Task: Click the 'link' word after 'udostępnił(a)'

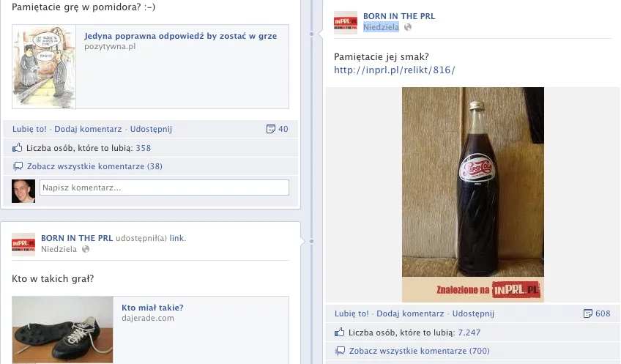Action: [176, 238]
